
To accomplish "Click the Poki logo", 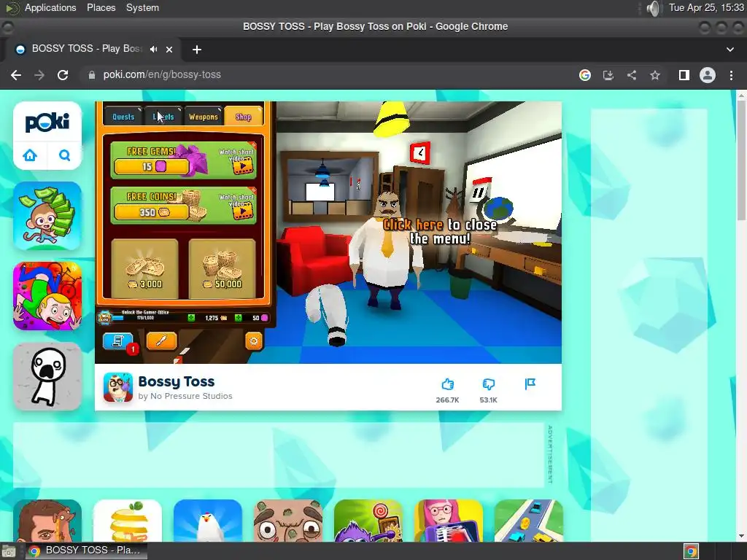I will pos(47,122).
